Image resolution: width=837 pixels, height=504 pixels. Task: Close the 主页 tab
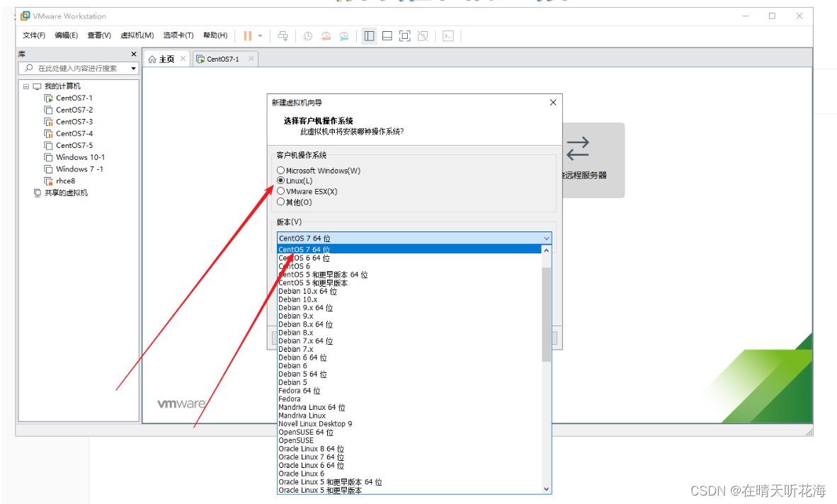click(x=183, y=59)
